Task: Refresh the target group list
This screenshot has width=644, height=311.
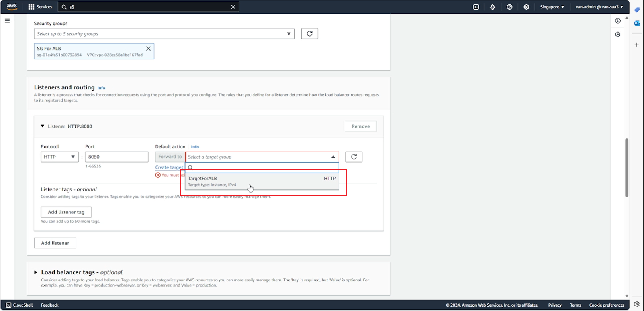Action: click(354, 157)
